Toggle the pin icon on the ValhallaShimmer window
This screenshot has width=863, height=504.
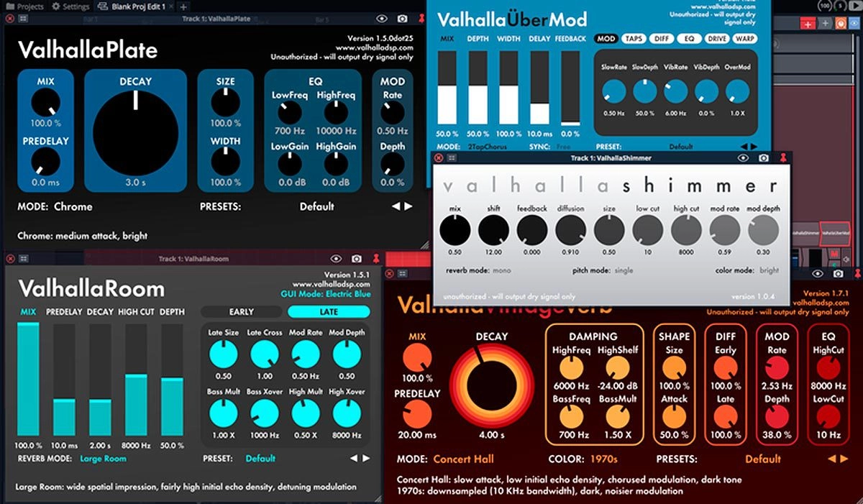click(783, 157)
